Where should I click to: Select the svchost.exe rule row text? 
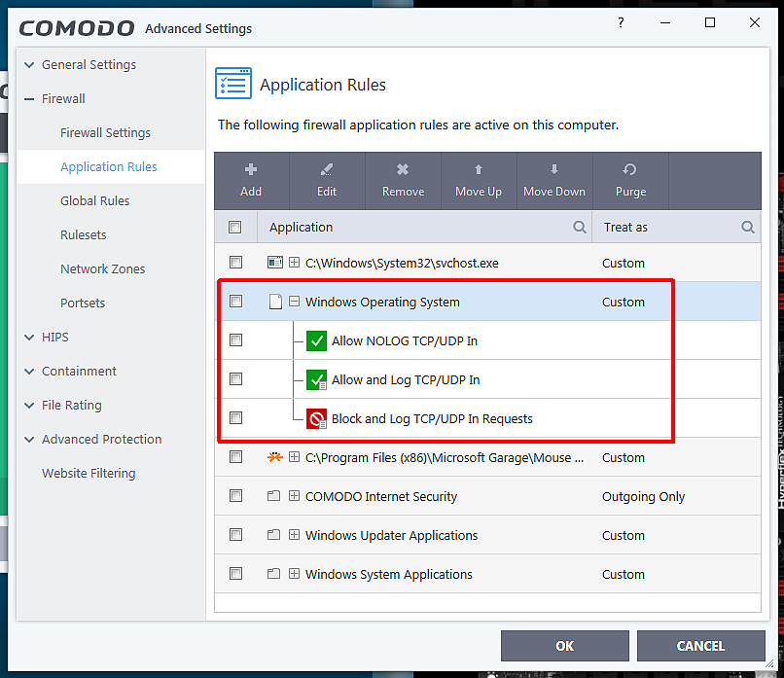point(402,263)
